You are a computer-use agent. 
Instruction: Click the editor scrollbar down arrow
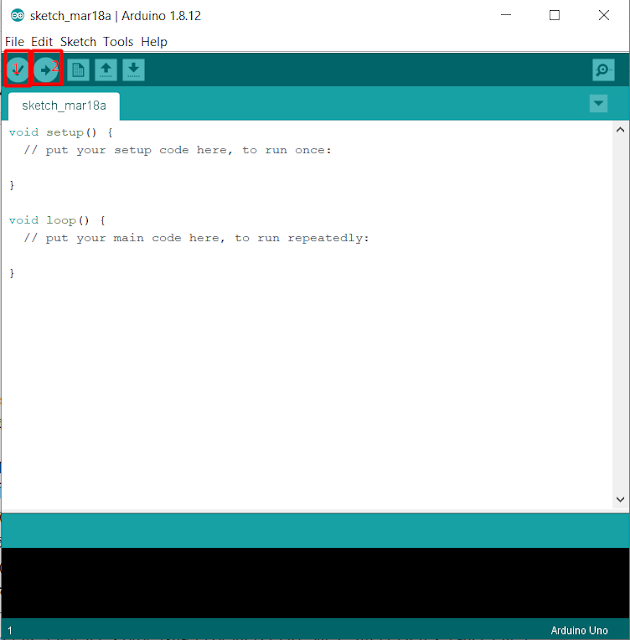620,499
